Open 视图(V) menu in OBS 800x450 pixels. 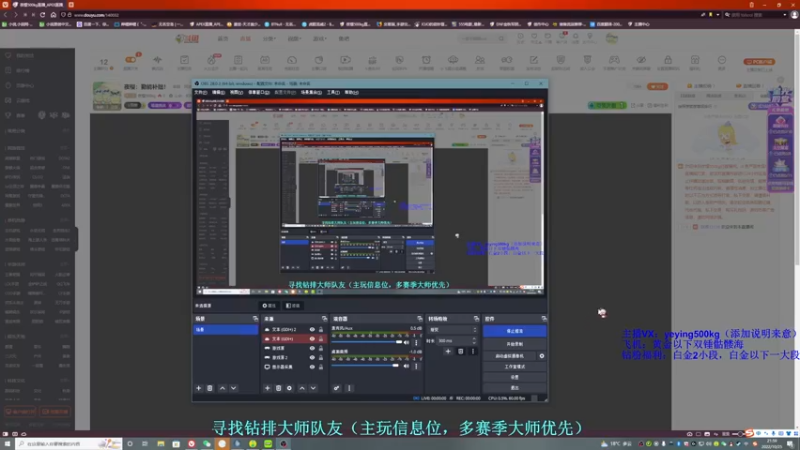tap(236, 92)
